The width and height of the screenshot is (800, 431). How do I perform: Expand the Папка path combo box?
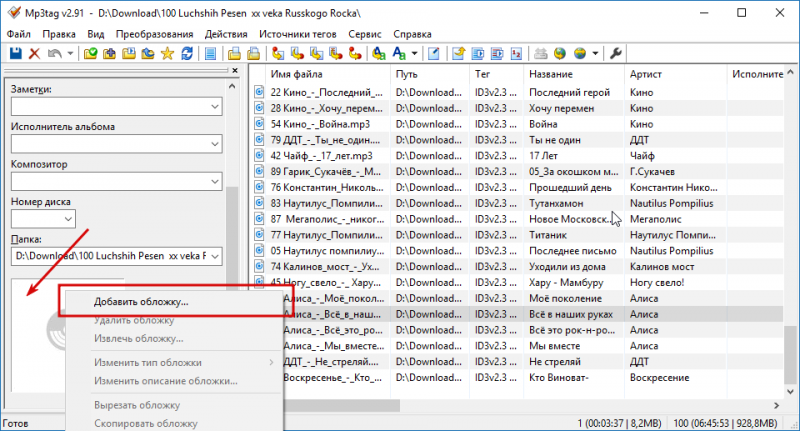click(x=215, y=256)
